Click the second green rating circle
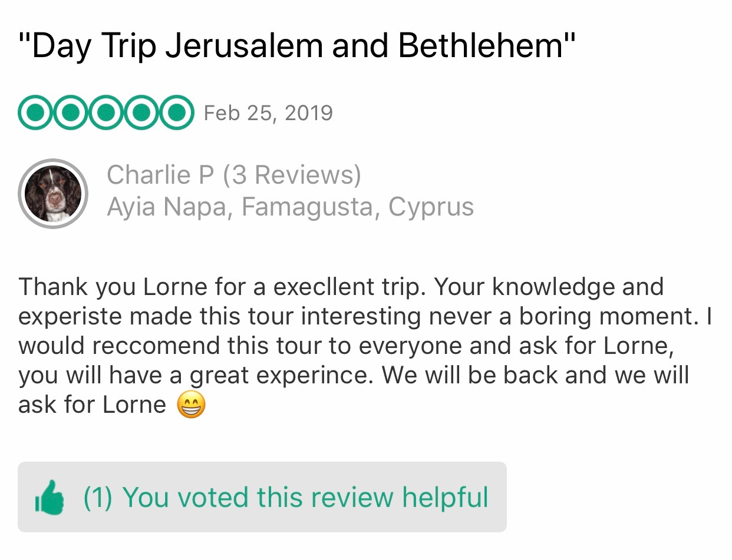This screenshot has height=560, width=732. [71, 112]
